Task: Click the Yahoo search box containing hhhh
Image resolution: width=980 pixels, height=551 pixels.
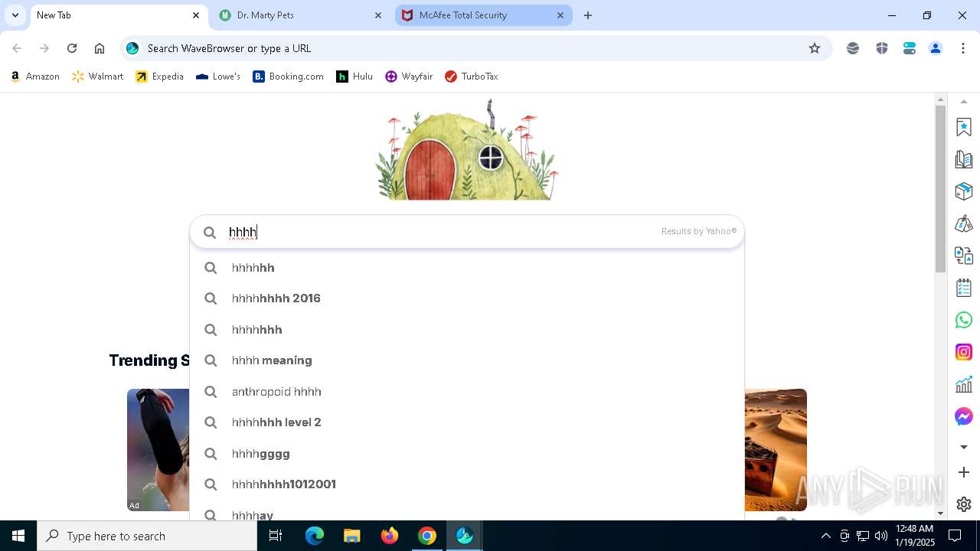Action: [x=467, y=232]
